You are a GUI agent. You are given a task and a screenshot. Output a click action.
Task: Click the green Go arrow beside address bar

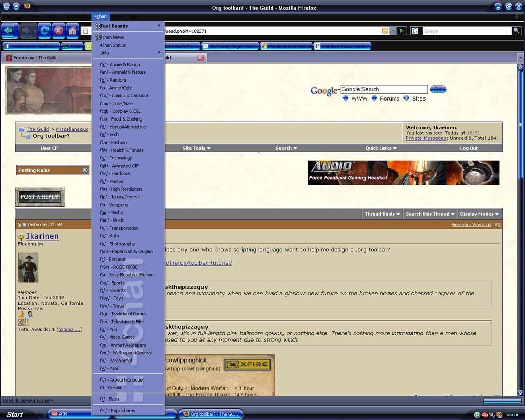tap(402, 31)
